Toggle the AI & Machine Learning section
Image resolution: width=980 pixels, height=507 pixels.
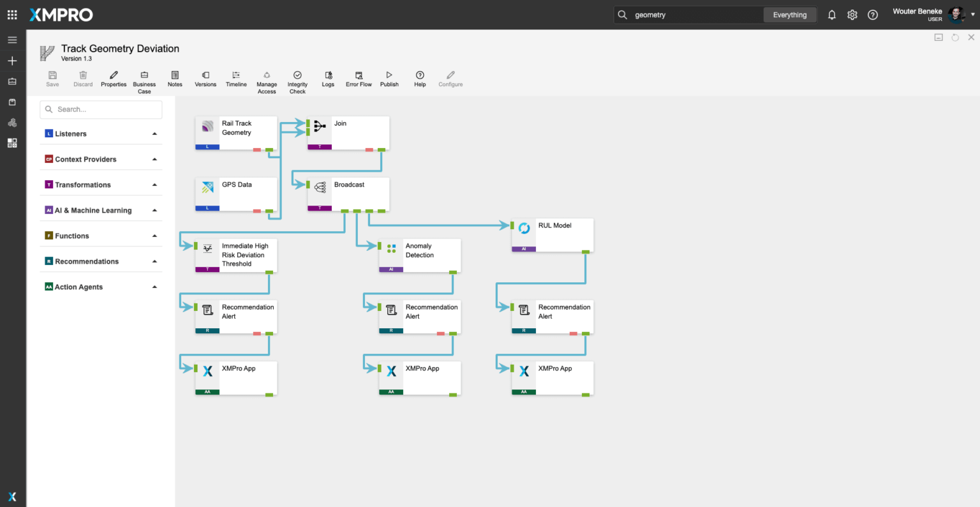(x=154, y=211)
